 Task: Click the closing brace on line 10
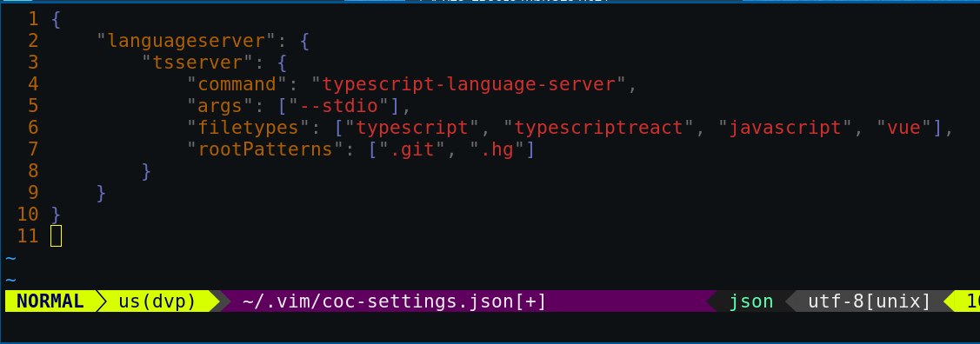[57, 215]
